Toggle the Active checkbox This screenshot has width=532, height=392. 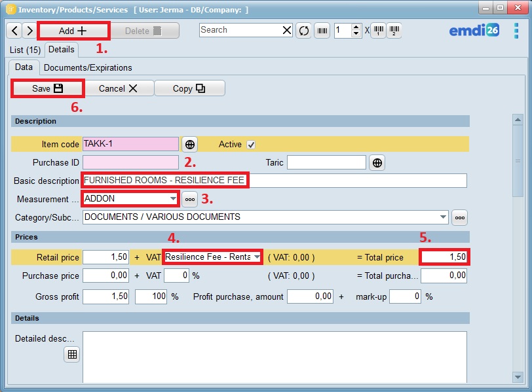pos(251,145)
